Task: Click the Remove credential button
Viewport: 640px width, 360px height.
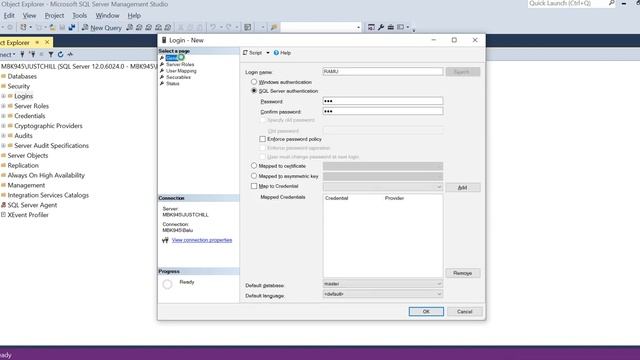Action: tap(462, 273)
